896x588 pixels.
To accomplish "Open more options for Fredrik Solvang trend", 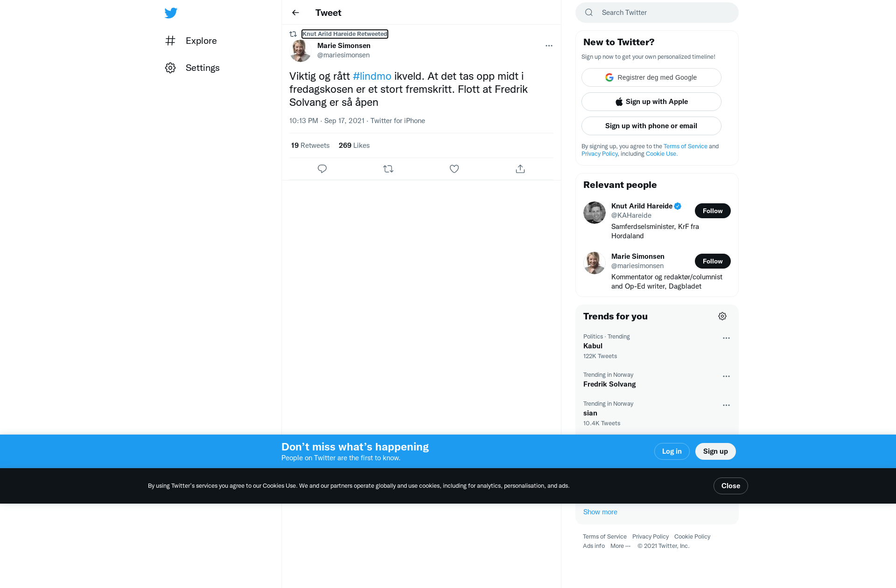I will (x=726, y=376).
